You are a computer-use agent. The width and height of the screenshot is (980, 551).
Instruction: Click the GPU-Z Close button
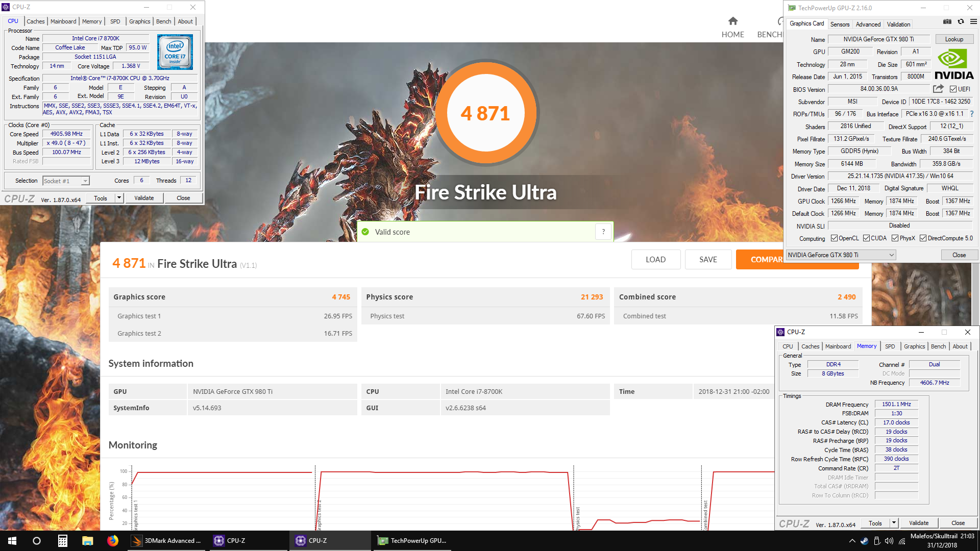point(959,255)
